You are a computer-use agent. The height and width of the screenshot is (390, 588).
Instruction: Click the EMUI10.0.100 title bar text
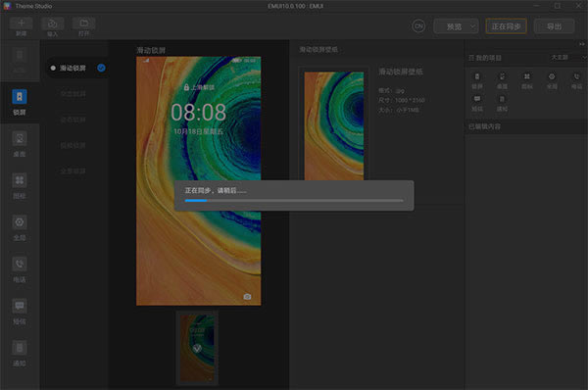pos(296,6)
